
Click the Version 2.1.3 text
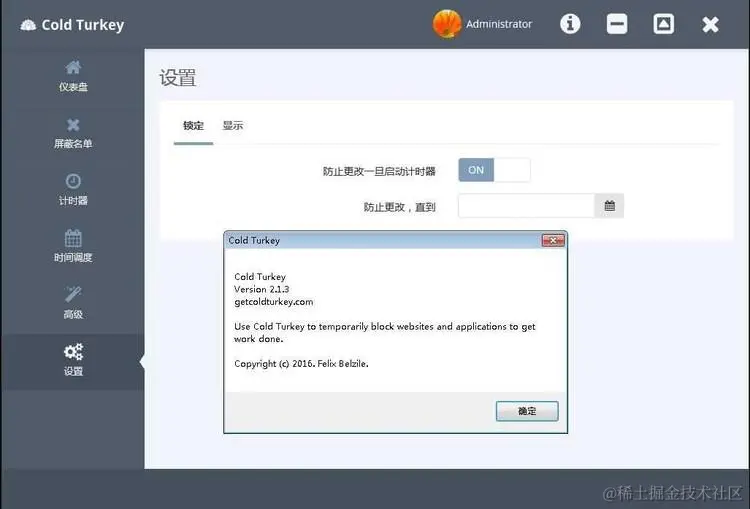point(262,289)
